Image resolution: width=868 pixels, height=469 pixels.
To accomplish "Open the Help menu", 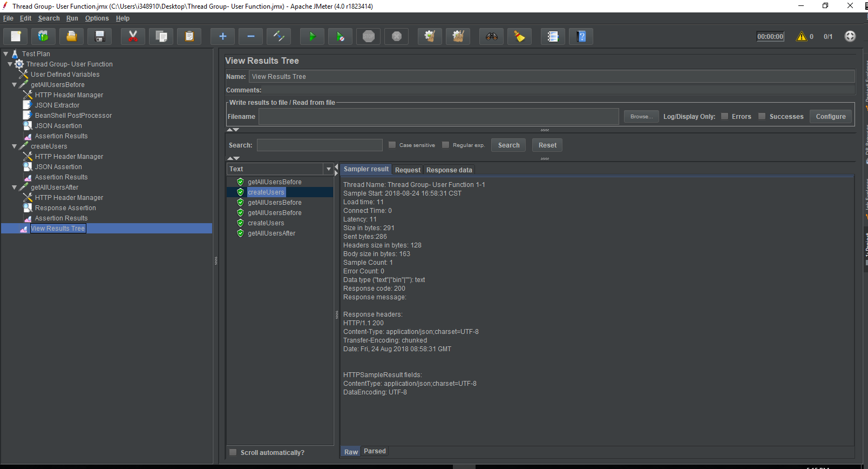I will point(123,18).
